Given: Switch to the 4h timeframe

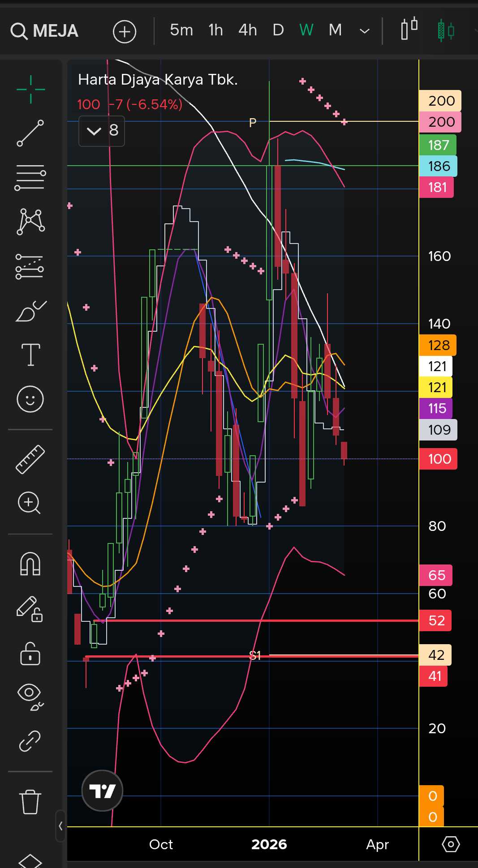Looking at the screenshot, I should (x=247, y=30).
